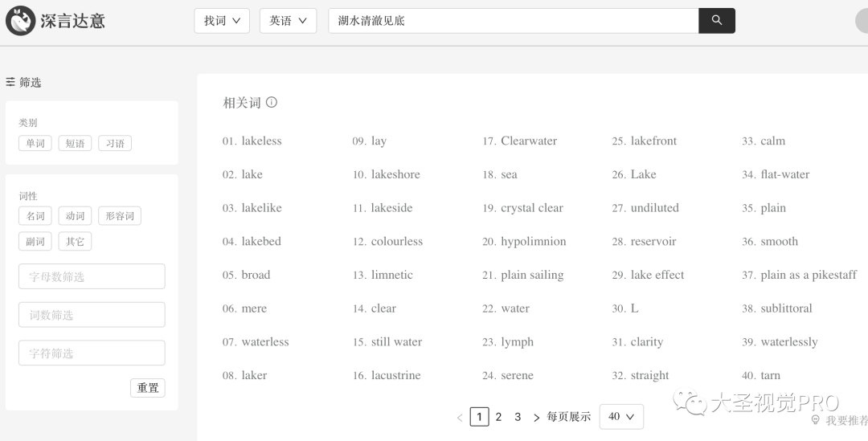
Task: Open the word "crystal clear"
Action: [x=531, y=208]
